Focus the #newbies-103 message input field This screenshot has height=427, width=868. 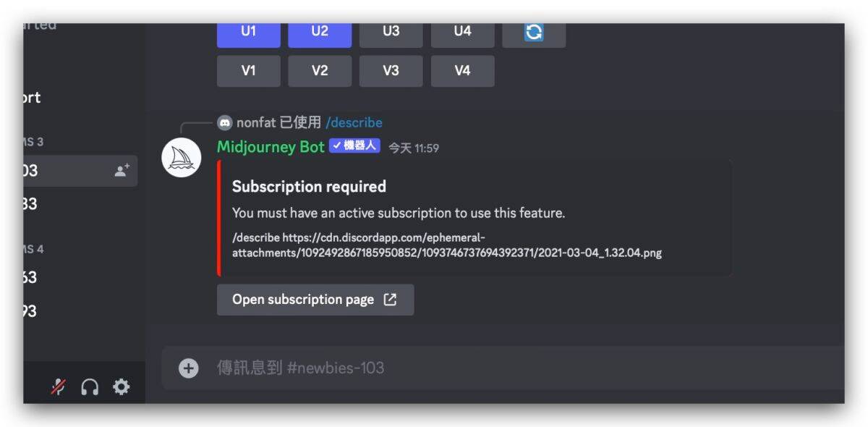pos(506,368)
